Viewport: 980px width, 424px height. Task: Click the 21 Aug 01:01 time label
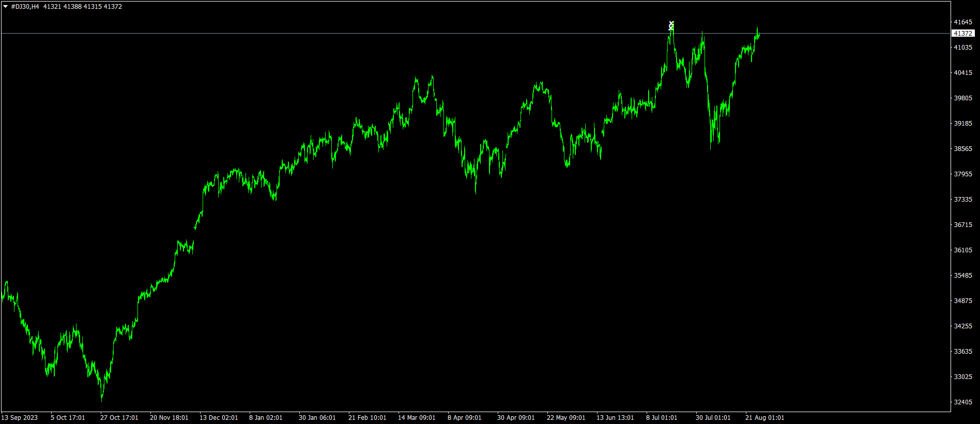point(764,418)
